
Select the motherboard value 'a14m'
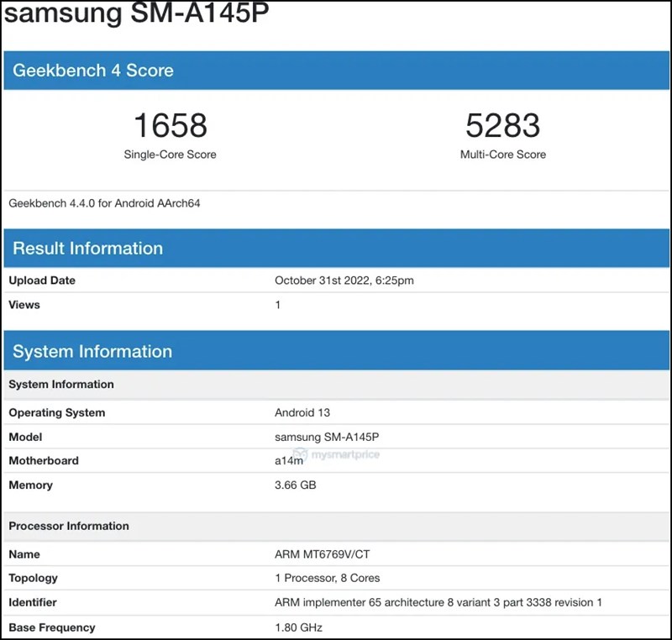click(288, 460)
